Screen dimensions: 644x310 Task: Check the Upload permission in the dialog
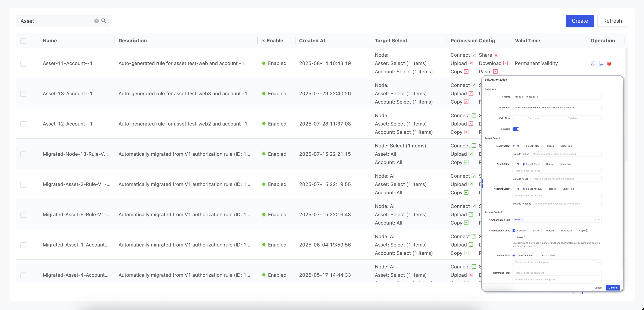tap(543, 231)
